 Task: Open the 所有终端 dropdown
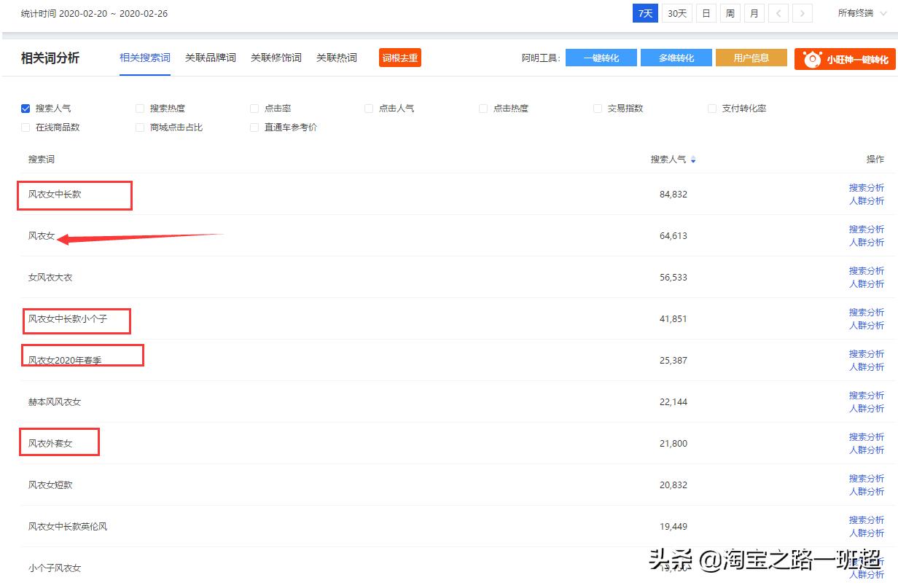[x=862, y=13]
